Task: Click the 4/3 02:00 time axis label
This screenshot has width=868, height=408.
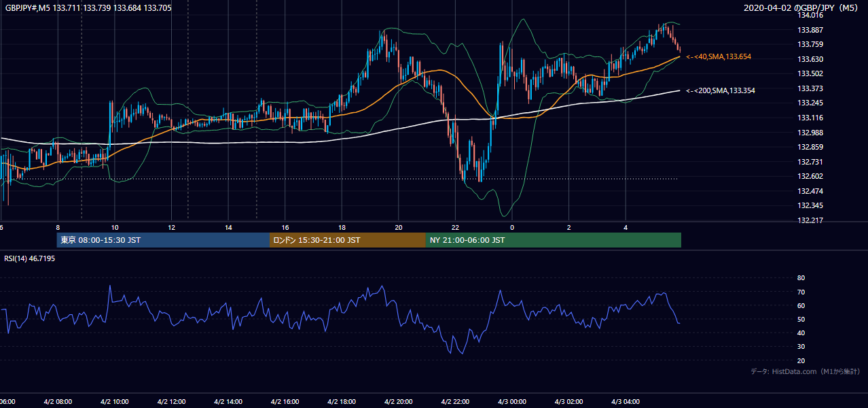Action: (569, 402)
